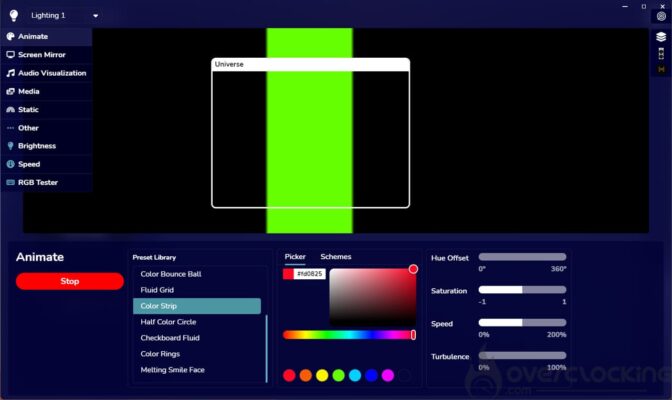Open the Other menu entry in sidebar

(x=46, y=128)
